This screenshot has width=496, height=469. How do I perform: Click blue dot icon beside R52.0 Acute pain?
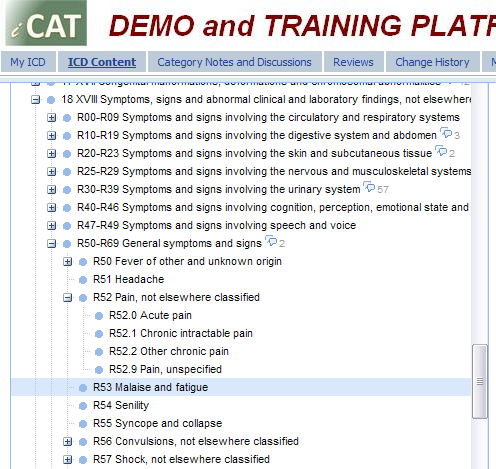coord(99,316)
